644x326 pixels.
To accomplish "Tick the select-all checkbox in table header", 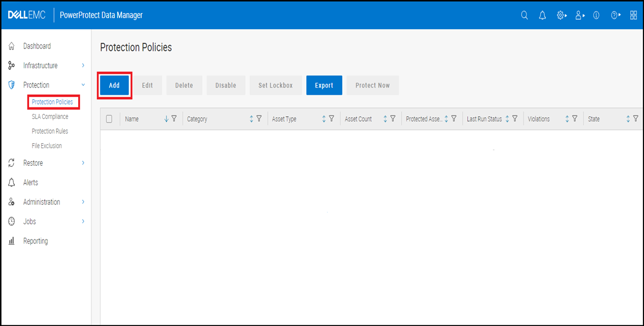I will pyautogui.click(x=109, y=119).
